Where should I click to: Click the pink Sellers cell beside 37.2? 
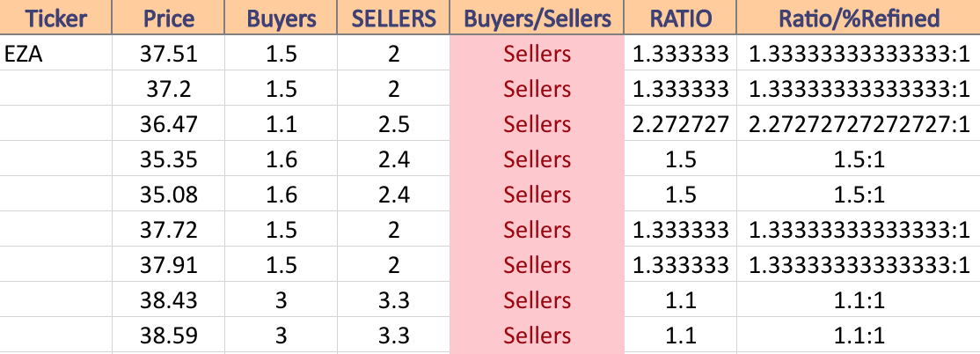[537, 89]
